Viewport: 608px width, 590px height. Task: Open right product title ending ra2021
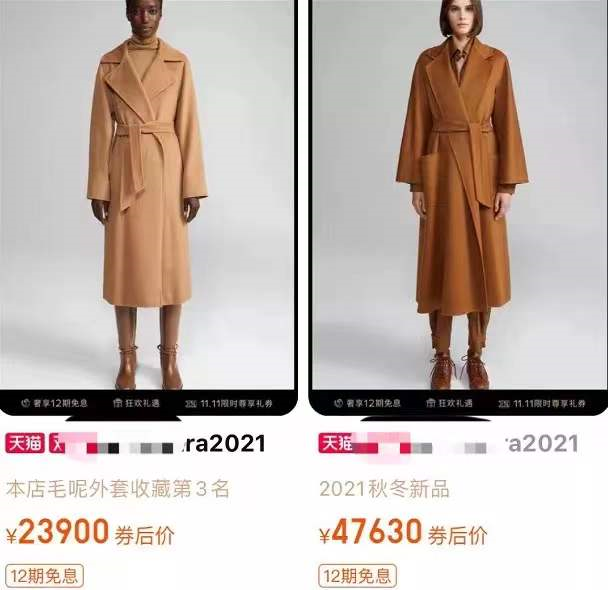(x=449, y=443)
